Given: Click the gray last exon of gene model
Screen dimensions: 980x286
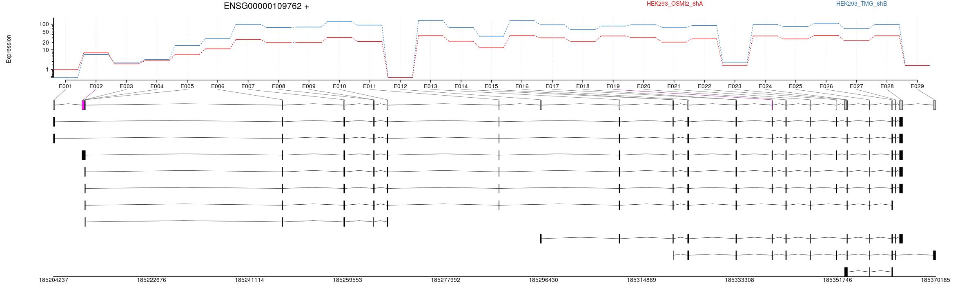Looking at the screenshot, I should (x=934, y=105).
